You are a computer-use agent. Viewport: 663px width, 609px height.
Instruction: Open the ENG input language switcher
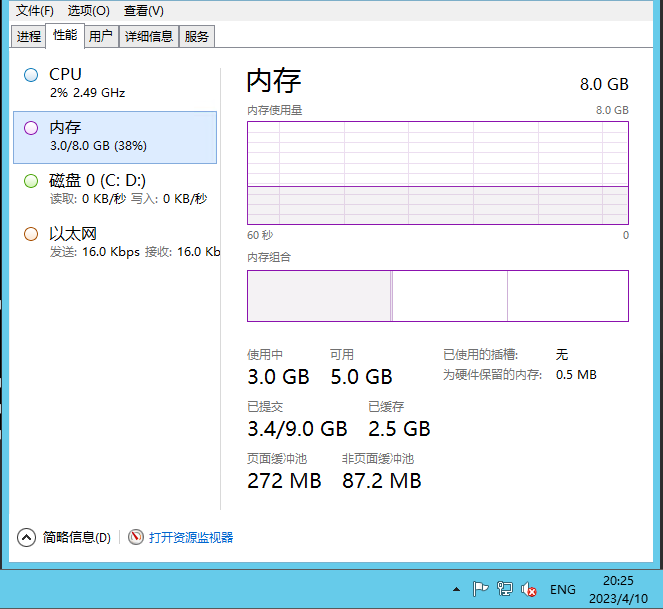[563, 589]
